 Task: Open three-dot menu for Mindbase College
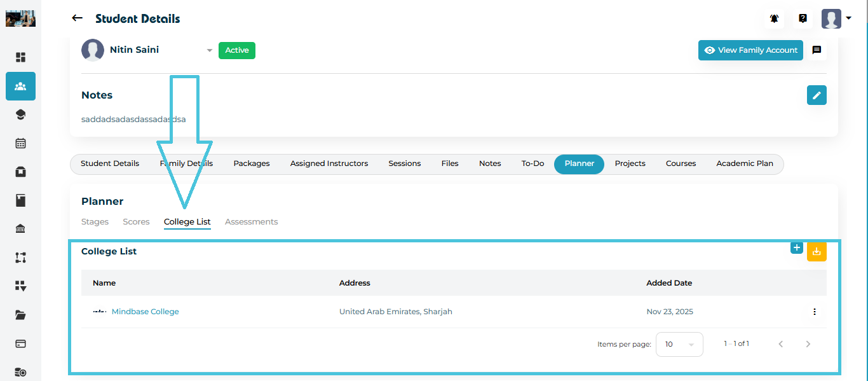(814, 312)
